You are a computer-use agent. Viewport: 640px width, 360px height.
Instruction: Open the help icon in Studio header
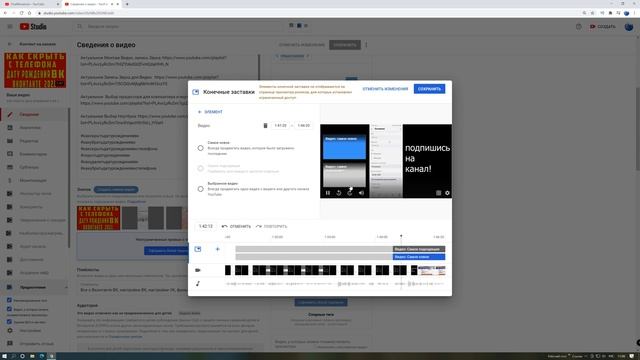click(578, 27)
